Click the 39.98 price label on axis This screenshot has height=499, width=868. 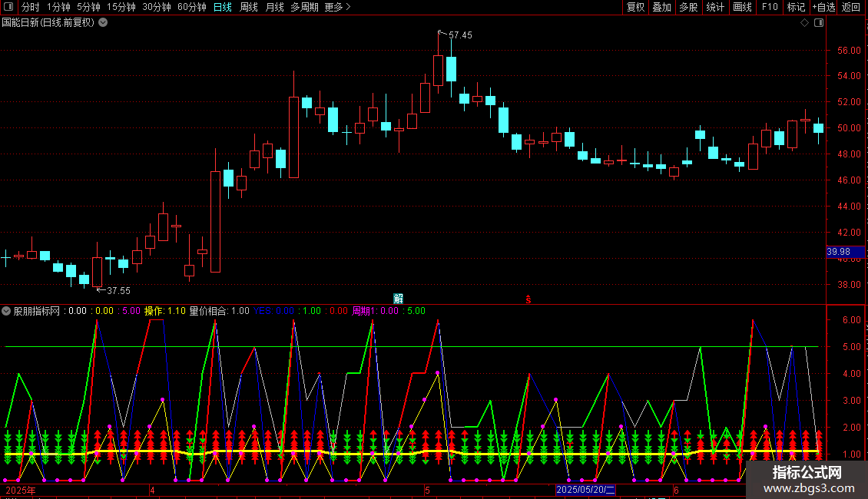click(x=838, y=252)
